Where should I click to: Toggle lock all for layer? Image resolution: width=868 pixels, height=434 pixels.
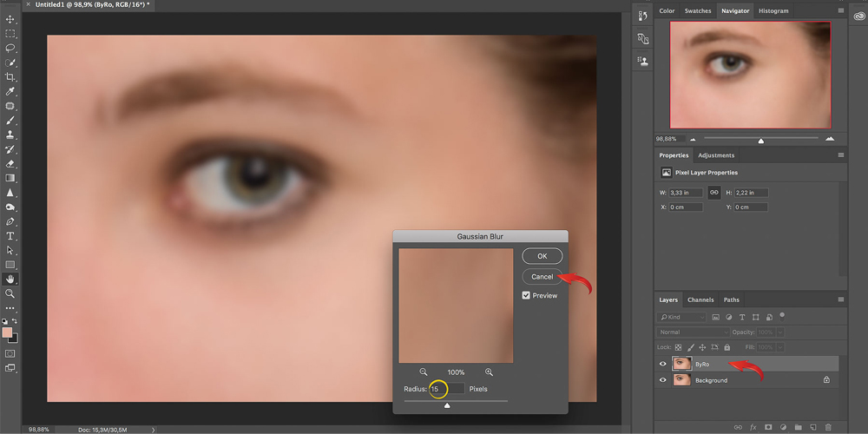coord(727,347)
